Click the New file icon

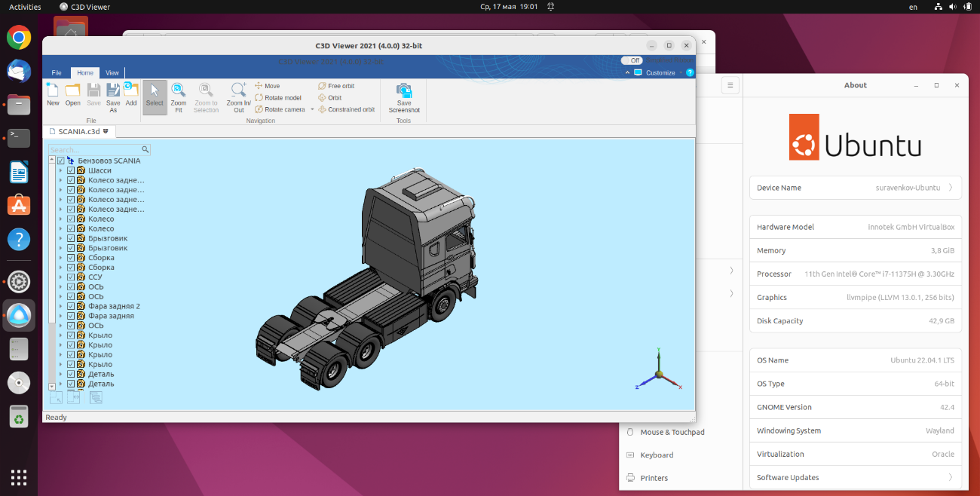point(53,90)
